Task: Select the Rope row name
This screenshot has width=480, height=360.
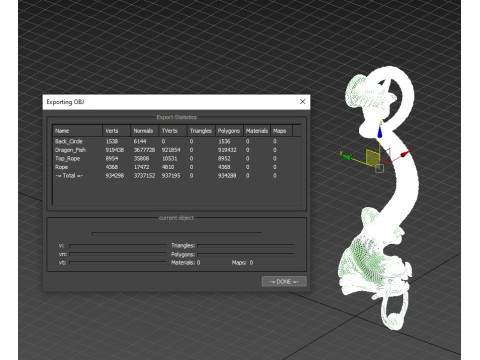Action: pos(61,167)
